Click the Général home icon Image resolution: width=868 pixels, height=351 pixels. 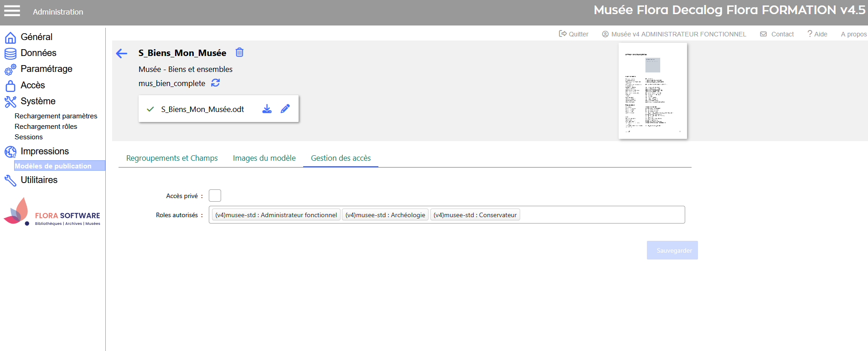pyautogui.click(x=10, y=37)
